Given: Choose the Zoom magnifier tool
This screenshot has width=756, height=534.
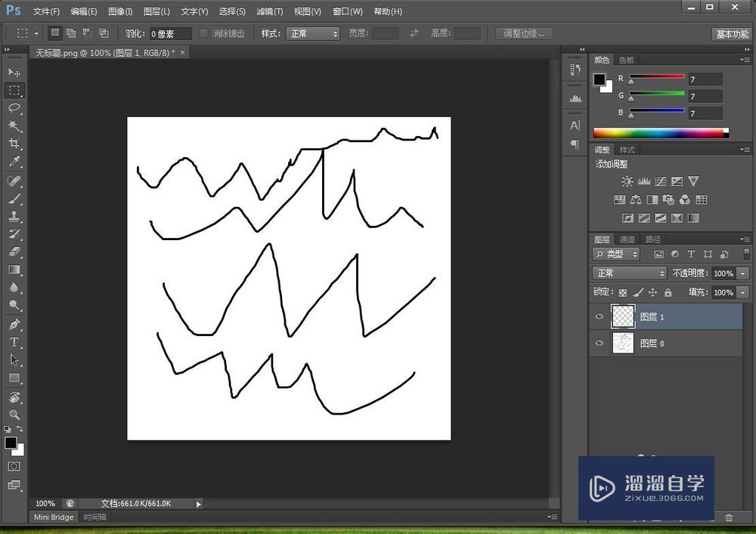Looking at the screenshot, I should 14,415.
